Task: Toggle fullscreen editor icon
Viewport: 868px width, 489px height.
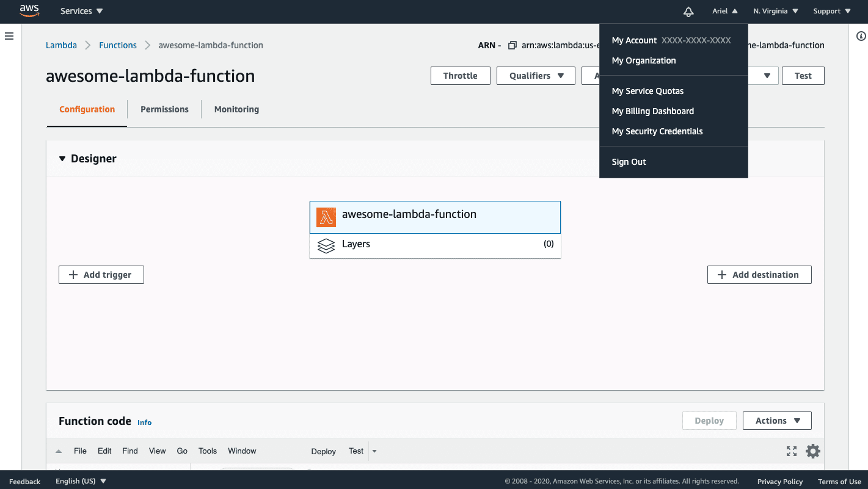Action: pyautogui.click(x=792, y=451)
